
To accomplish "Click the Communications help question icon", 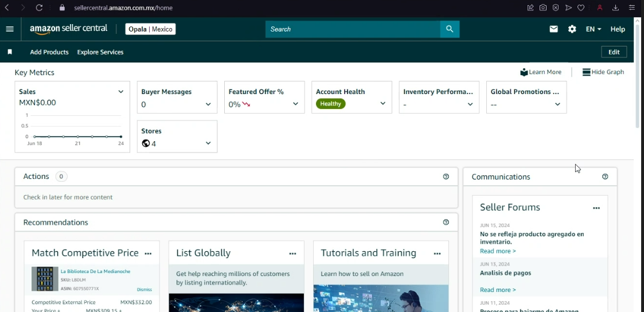I will (605, 177).
